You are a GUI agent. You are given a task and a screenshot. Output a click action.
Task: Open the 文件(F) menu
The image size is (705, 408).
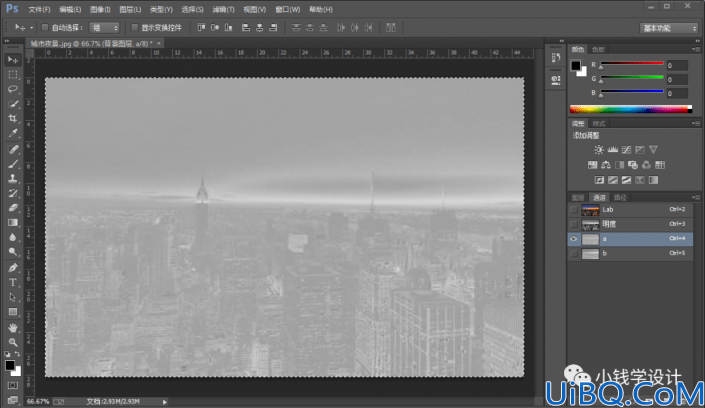(x=39, y=9)
